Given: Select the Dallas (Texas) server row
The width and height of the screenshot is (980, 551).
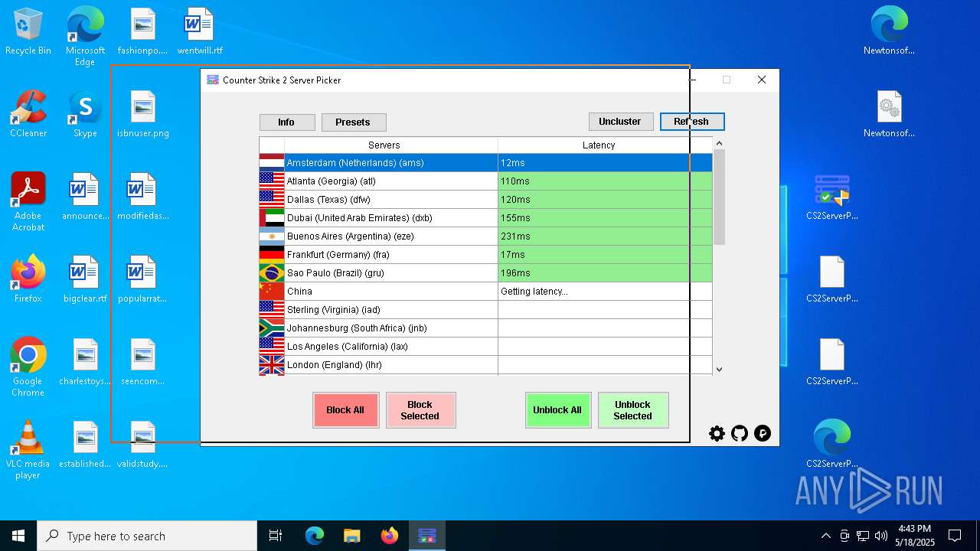Looking at the screenshot, I should click(485, 200).
